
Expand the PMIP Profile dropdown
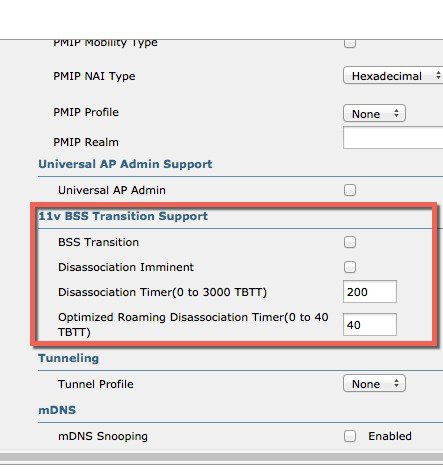(x=374, y=113)
